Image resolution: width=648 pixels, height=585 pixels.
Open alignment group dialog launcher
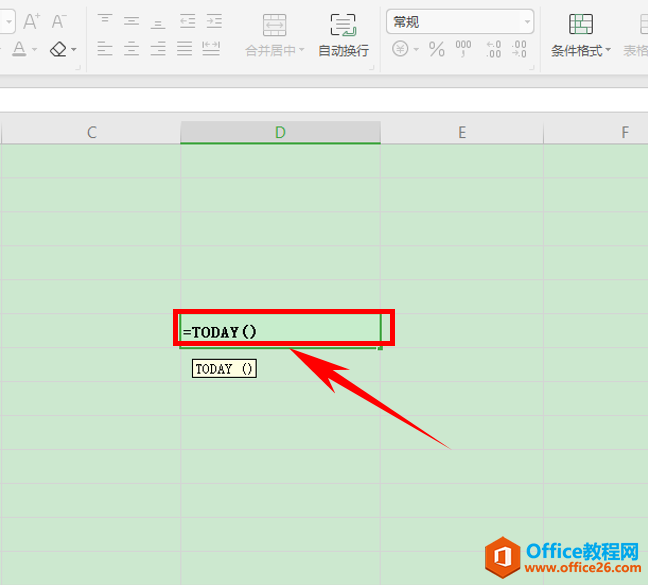(x=372, y=67)
